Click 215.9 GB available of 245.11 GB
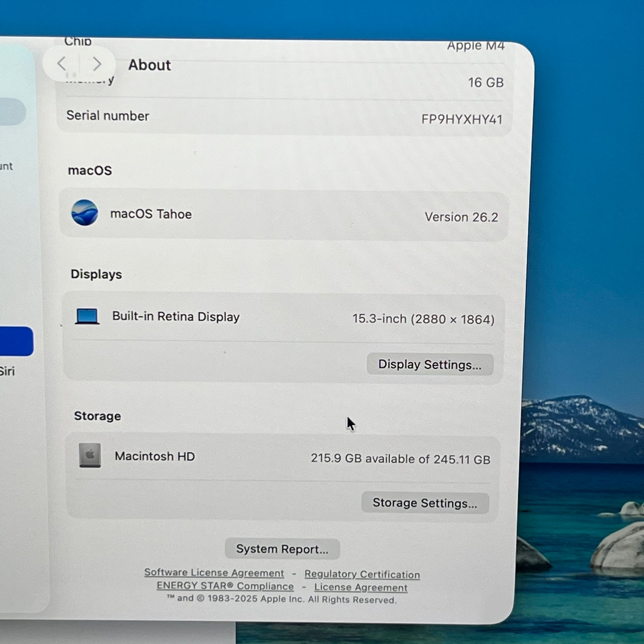 tap(401, 459)
